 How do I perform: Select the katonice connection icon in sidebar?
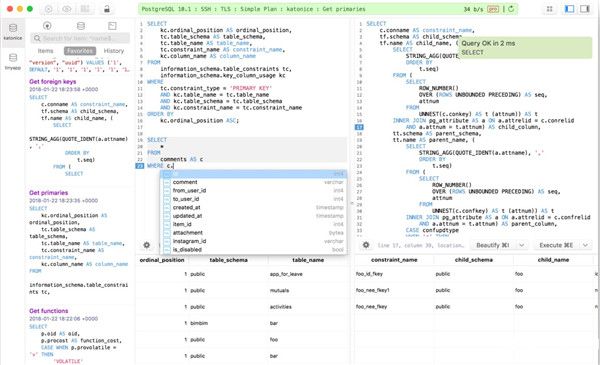(13, 31)
